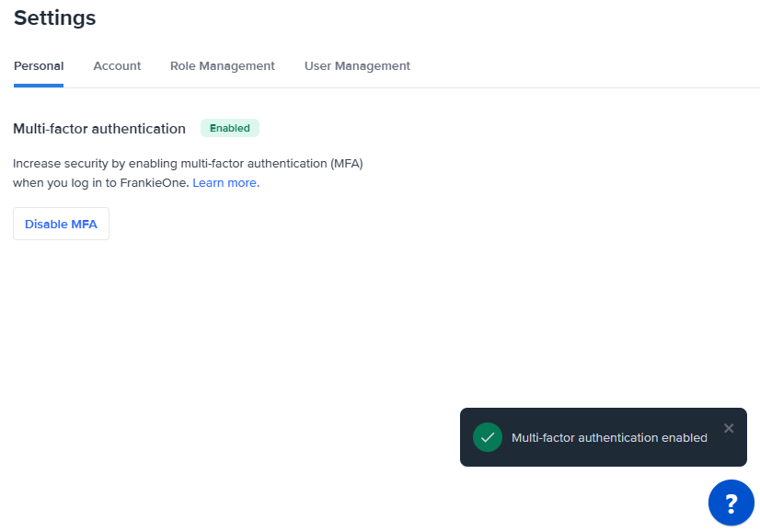
Task: Switch to the Account tab
Action: [117, 65]
